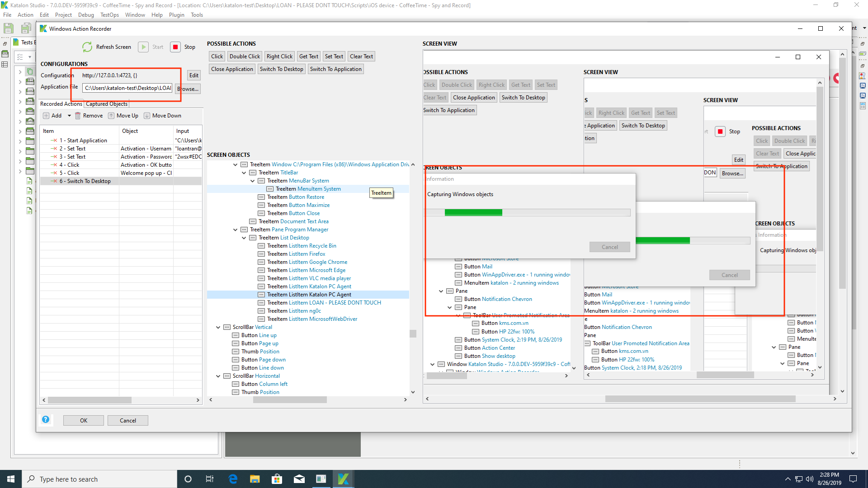Click the Refresh Screen circular arrows icon
Image resolution: width=868 pixels, height=488 pixels.
87,47
